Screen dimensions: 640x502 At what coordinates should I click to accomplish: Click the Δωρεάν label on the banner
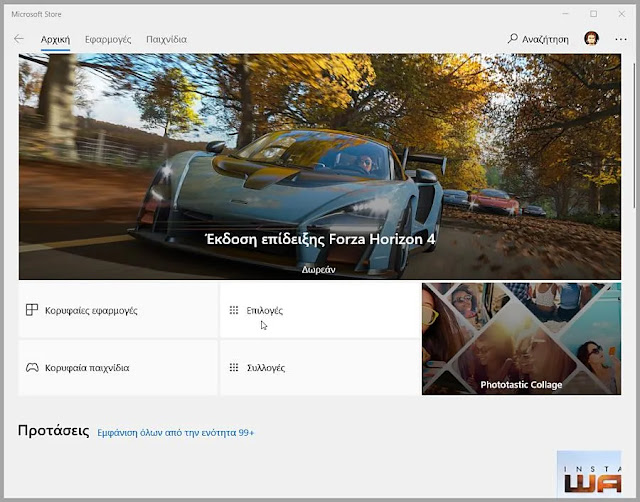(319, 270)
